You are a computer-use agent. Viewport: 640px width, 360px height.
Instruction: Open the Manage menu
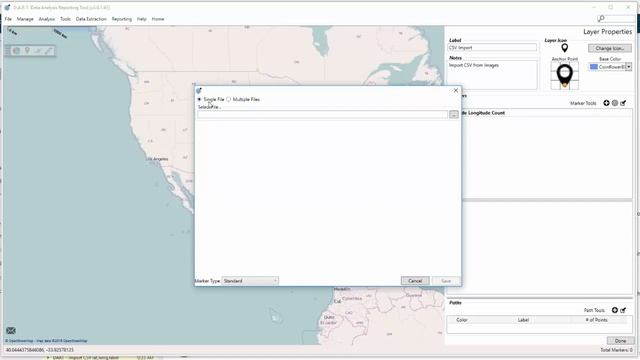[25, 19]
